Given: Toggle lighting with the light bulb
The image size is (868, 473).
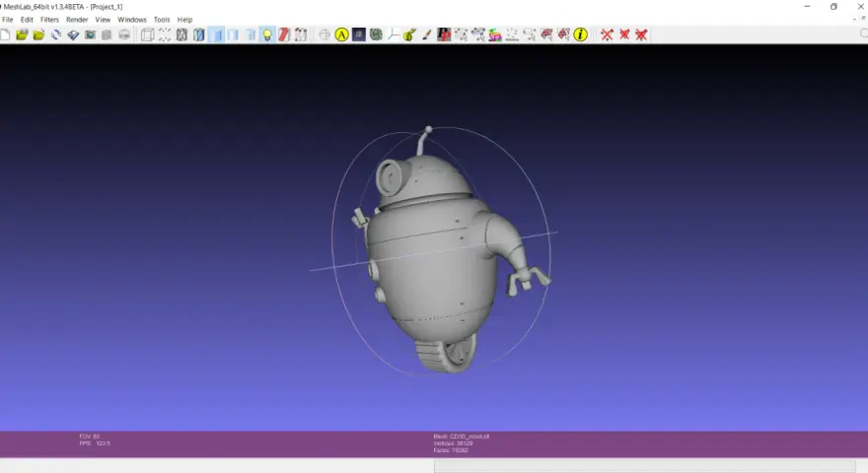Looking at the screenshot, I should click(x=267, y=34).
